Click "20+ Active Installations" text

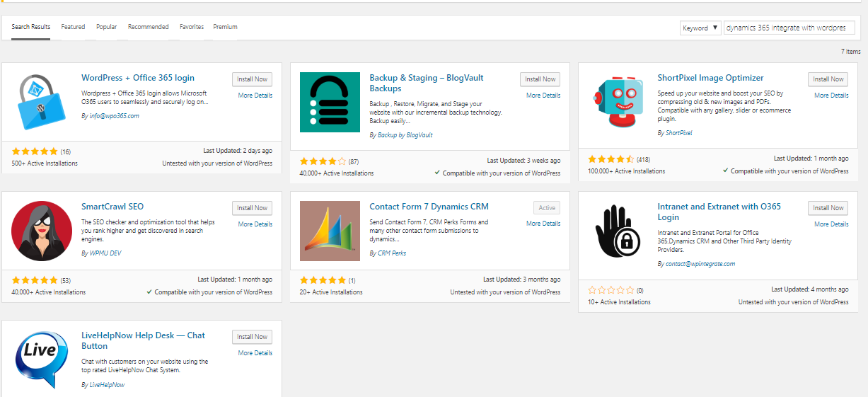(x=331, y=292)
